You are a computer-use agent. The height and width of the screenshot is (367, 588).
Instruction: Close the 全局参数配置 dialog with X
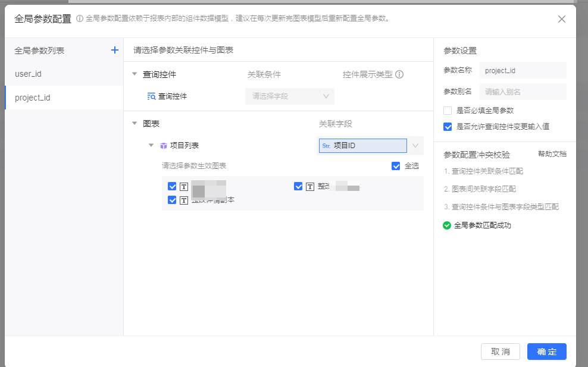pyautogui.click(x=561, y=19)
